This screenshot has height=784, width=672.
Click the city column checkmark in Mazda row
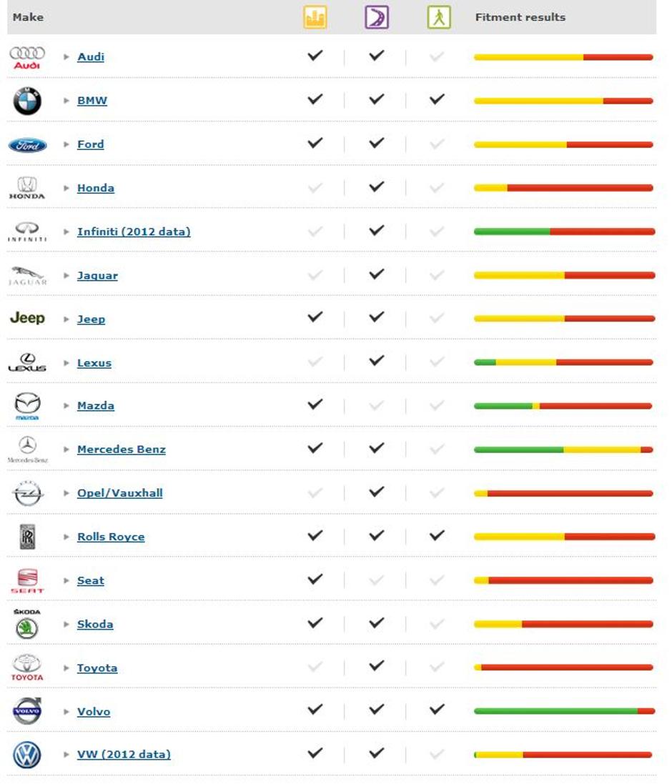(315, 405)
